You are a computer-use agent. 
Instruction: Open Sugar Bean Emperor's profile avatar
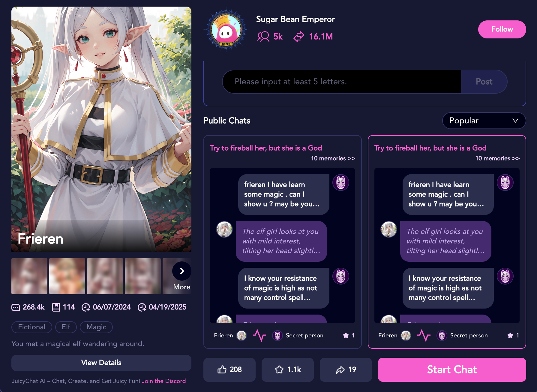click(x=226, y=30)
